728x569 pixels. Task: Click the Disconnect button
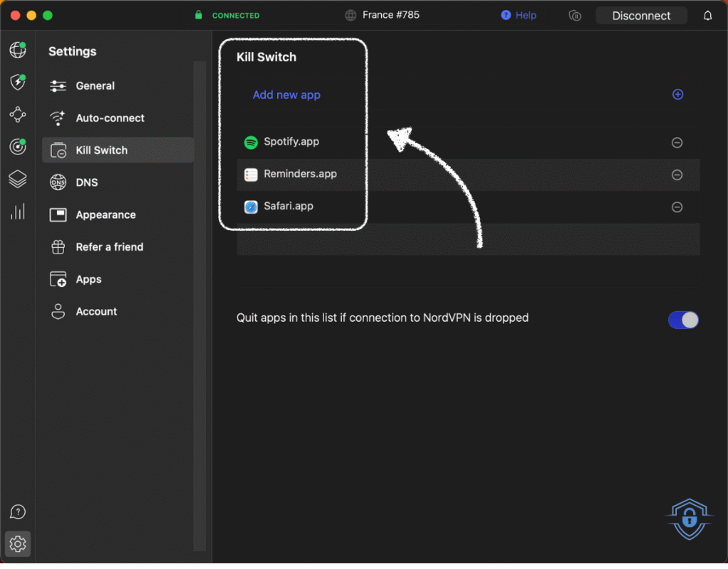coord(641,16)
